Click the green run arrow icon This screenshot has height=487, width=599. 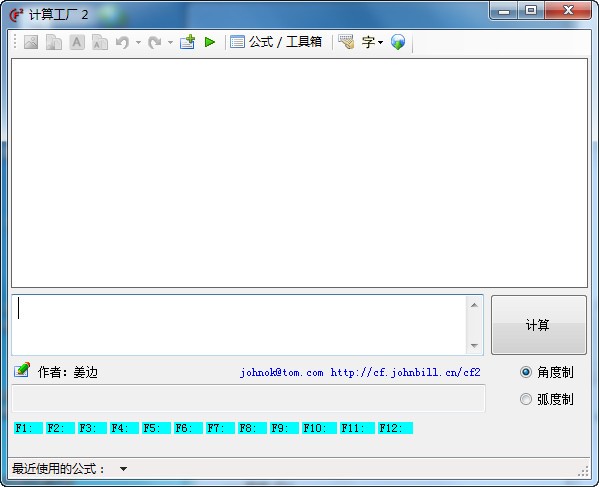click(x=210, y=42)
